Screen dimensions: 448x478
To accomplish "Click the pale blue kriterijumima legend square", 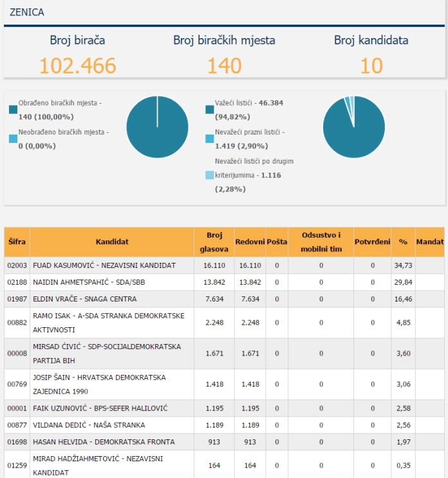I will click(210, 175).
